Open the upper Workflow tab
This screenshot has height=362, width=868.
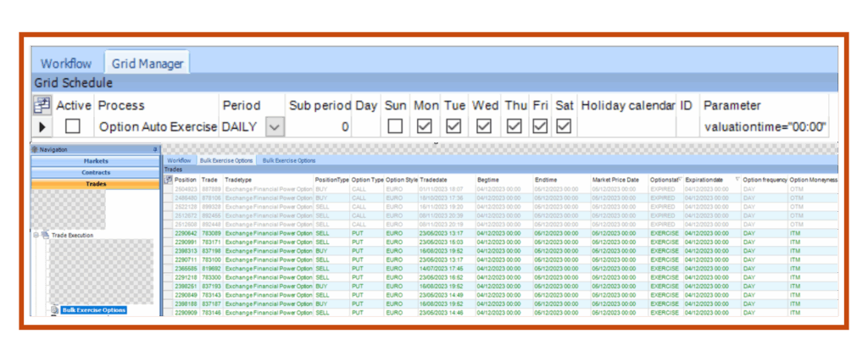tap(66, 64)
